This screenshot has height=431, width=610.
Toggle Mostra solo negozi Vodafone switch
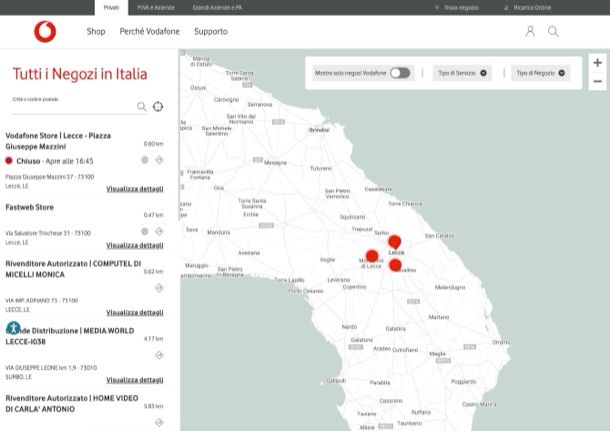pos(400,73)
